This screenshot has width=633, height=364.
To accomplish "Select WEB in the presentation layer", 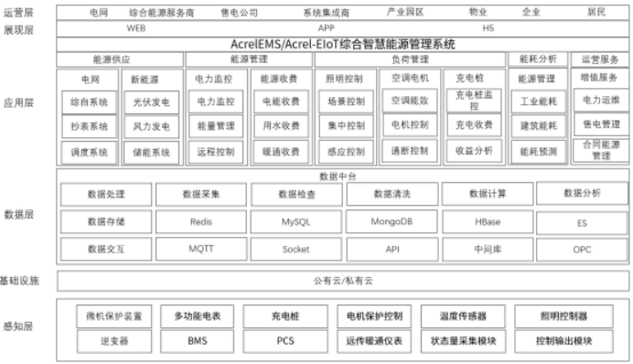I will pos(136,28).
